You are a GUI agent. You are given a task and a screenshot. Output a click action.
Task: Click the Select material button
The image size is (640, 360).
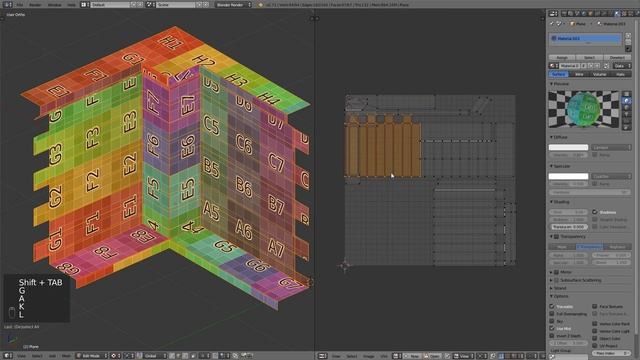(589, 58)
